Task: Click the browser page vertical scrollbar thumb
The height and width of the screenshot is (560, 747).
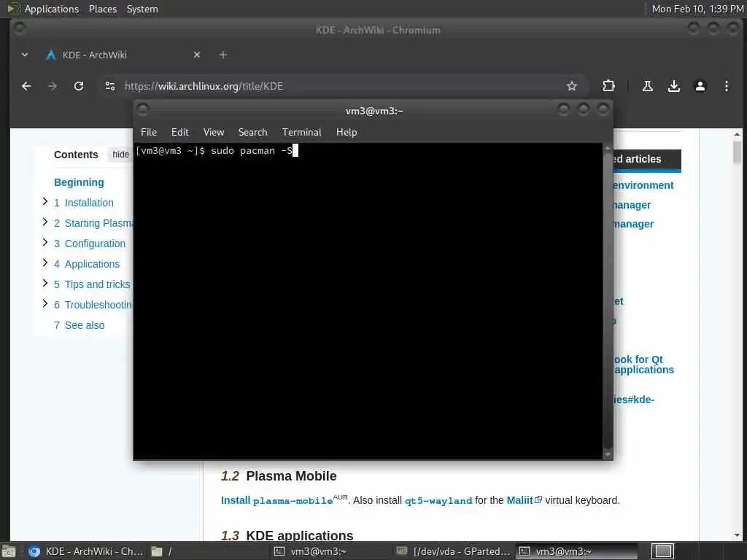Action: 737,152
